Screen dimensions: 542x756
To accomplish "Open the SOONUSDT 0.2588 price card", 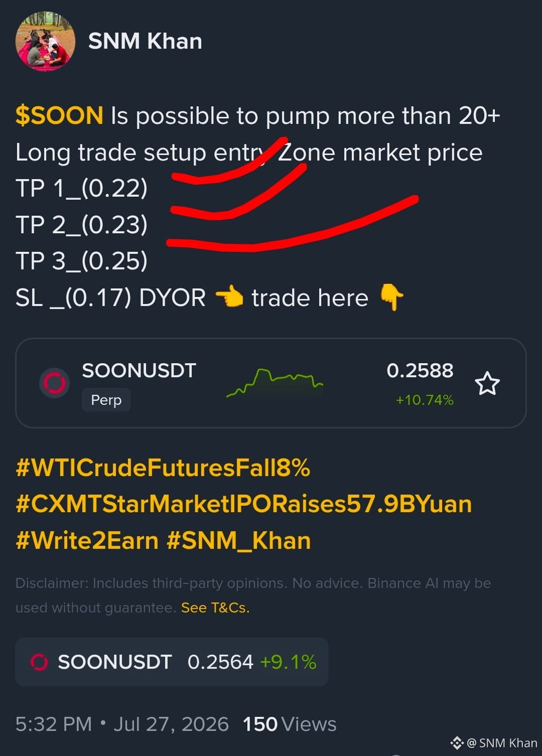I will 270,383.
